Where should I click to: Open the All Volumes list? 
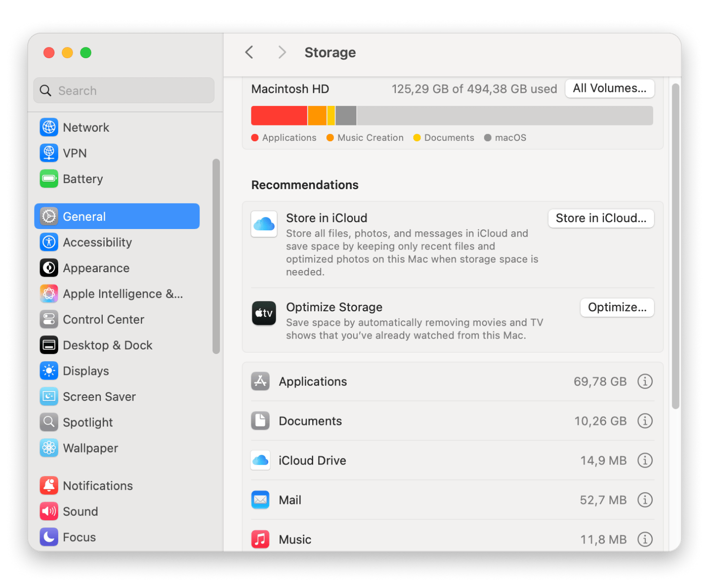[x=609, y=88]
